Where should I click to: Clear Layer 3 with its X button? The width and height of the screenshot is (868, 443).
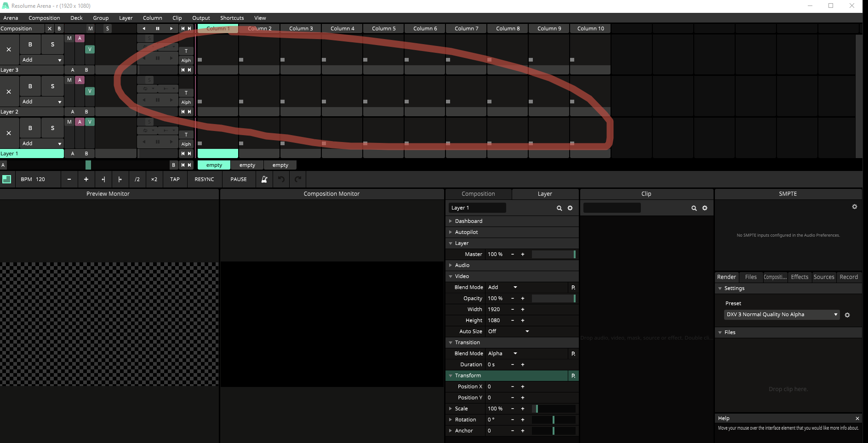point(9,50)
